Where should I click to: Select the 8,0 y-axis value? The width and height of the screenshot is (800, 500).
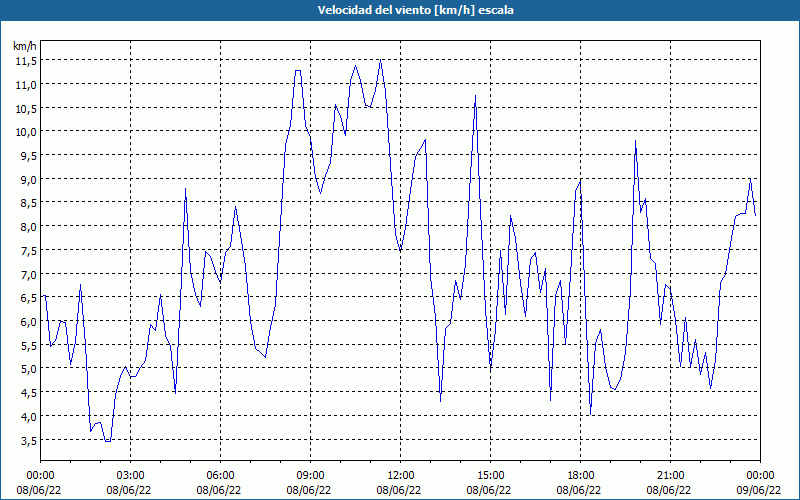point(28,227)
